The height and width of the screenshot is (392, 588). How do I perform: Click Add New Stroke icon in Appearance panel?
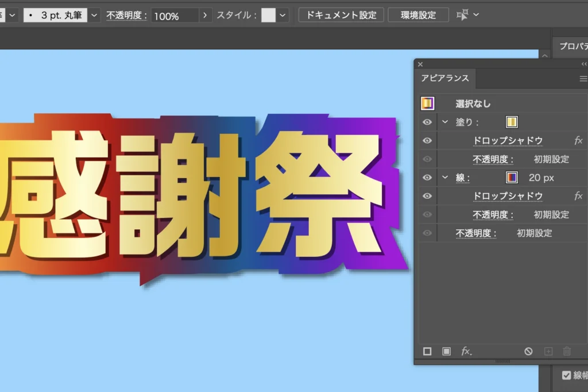[427, 351]
